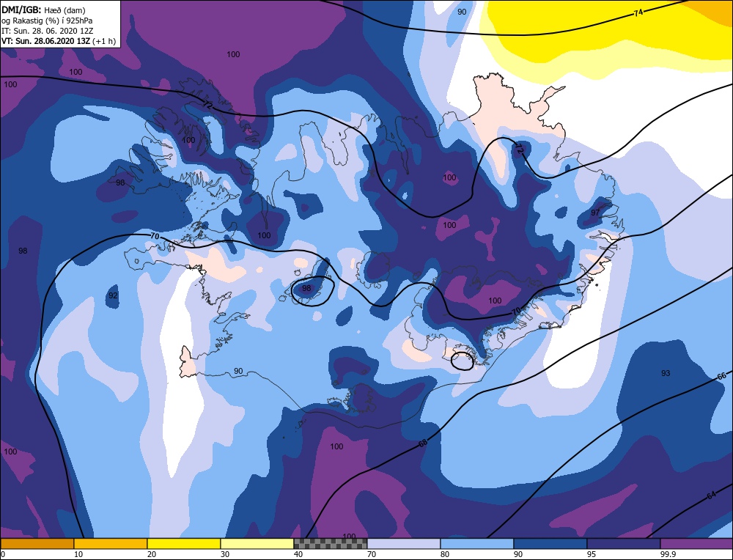Click the orange 10–20 legend swatch
The width and height of the screenshot is (733, 560).
click(x=111, y=544)
